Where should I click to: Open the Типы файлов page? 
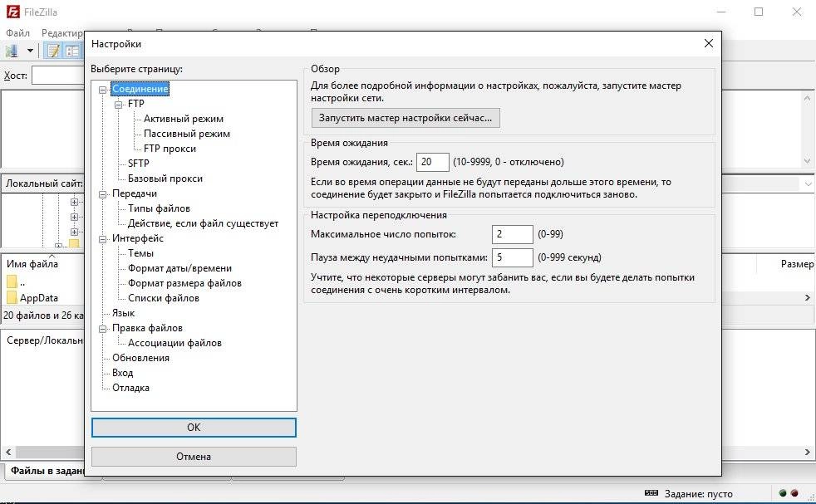point(159,208)
